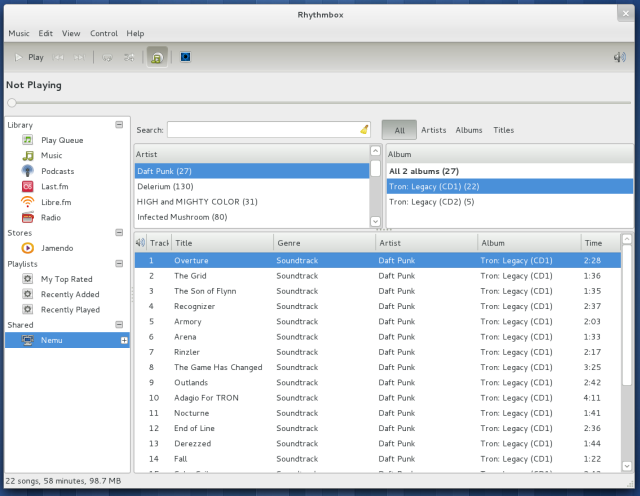Sort by the Album browser header
Image resolution: width=640 pixels, height=496 pixels.
(510, 154)
